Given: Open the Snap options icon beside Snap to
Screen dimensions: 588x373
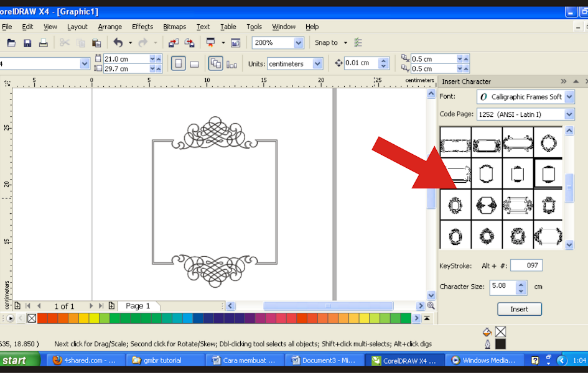Looking at the screenshot, I should click(358, 42).
